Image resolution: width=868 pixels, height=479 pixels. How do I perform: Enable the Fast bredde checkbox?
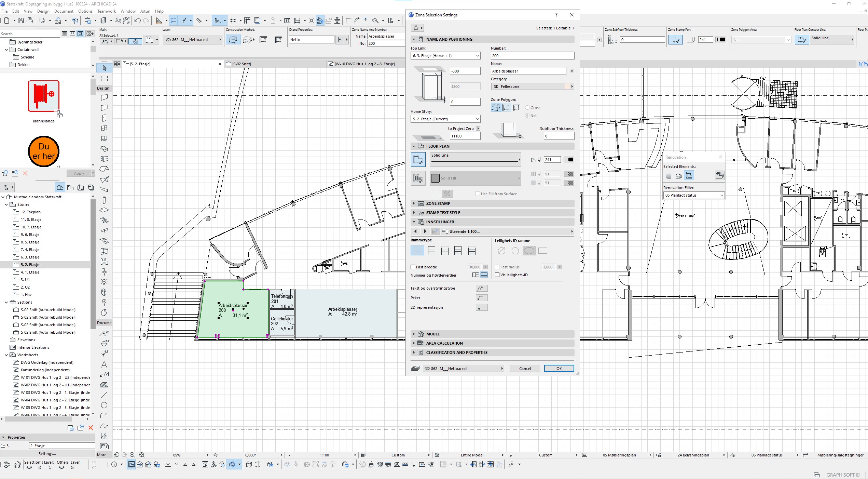413,267
